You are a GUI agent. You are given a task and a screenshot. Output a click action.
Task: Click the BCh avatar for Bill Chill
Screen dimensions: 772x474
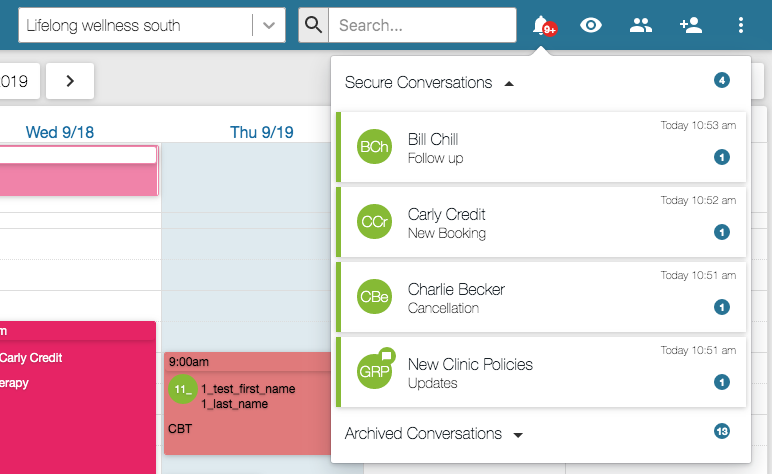tap(374, 147)
